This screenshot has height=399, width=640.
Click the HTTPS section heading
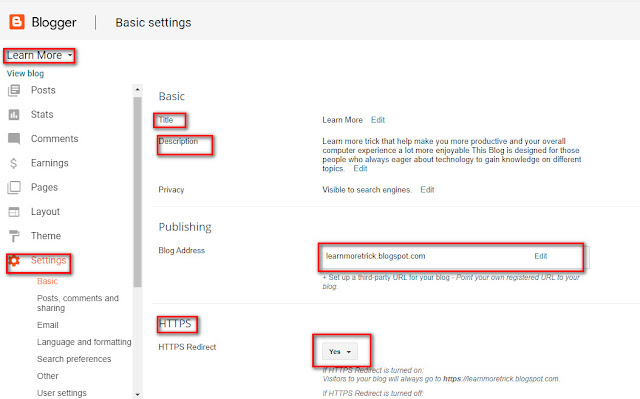[x=175, y=324]
